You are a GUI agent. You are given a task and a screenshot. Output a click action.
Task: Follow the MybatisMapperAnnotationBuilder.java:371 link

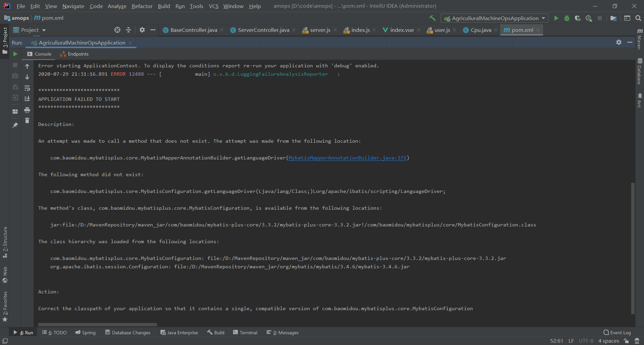point(347,158)
